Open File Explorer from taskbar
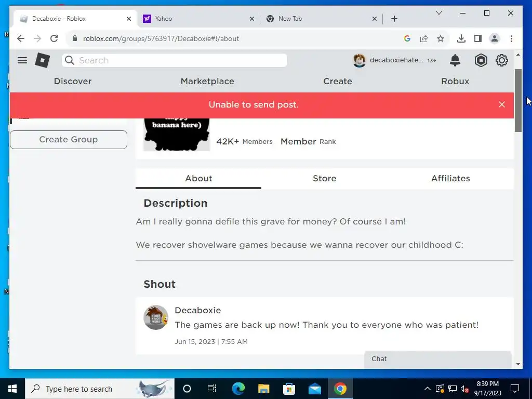Image resolution: width=532 pixels, height=399 pixels. 263,389
